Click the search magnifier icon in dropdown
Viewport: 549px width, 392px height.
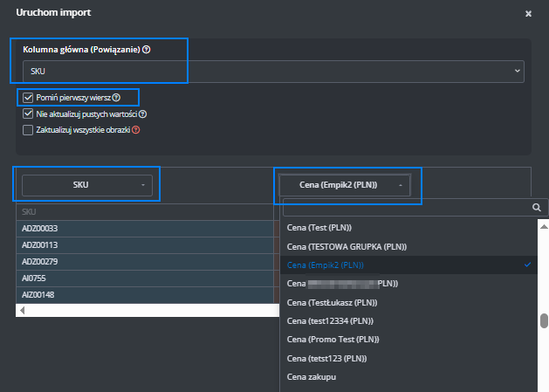[x=537, y=208]
